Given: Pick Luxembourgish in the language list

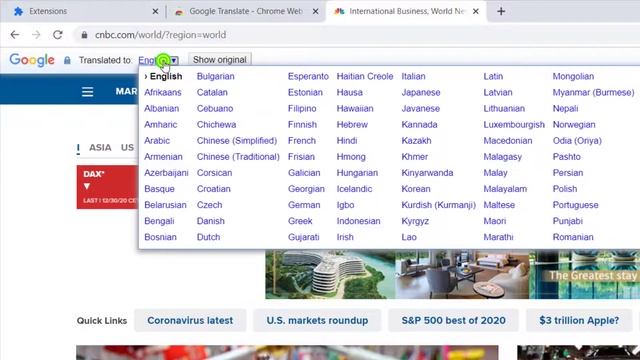Looking at the screenshot, I should pyautogui.click(x=514, y=124).
